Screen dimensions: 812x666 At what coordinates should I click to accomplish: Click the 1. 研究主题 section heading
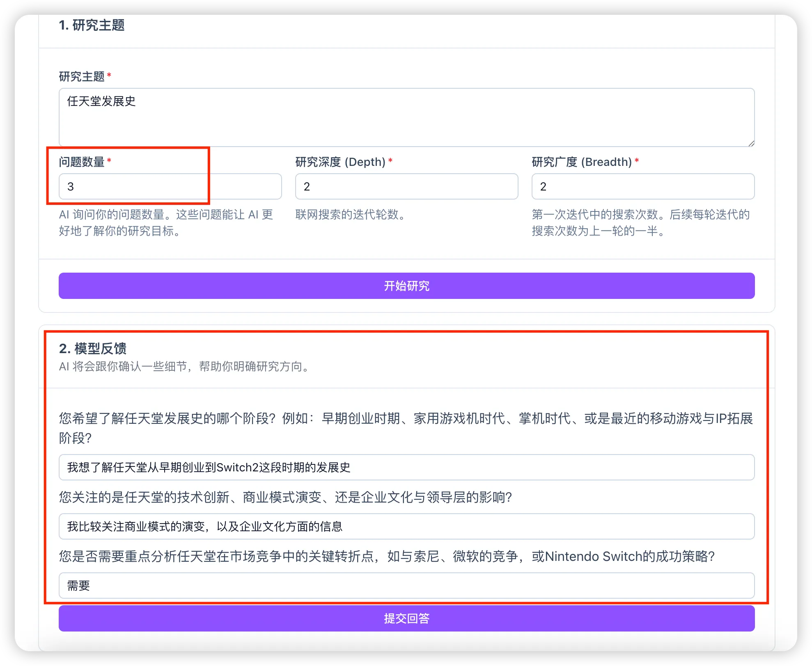tap(92, 25)
